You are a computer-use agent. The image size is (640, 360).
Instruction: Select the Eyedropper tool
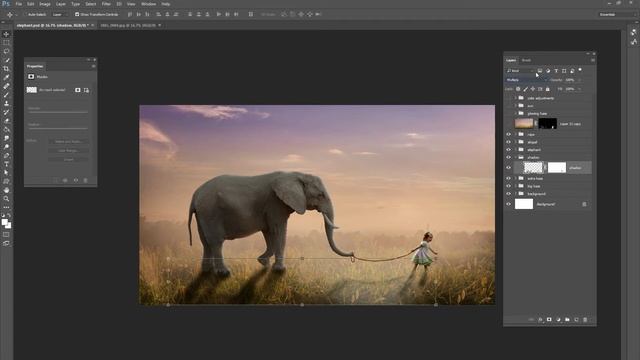(x=6, y=78)
